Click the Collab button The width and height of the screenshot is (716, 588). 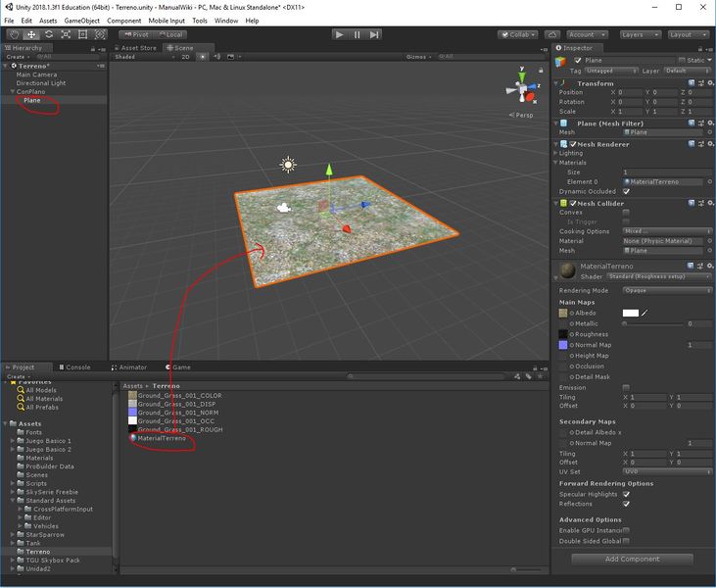518,34
